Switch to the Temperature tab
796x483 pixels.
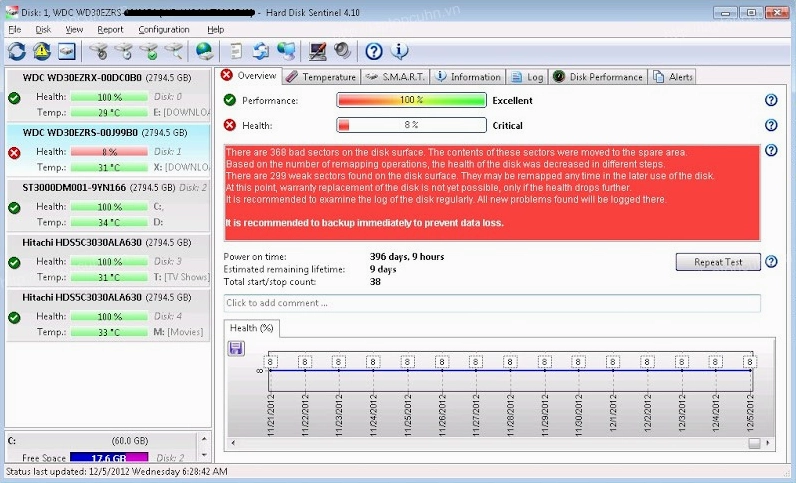pyautogui.click(x=321, y=77)
